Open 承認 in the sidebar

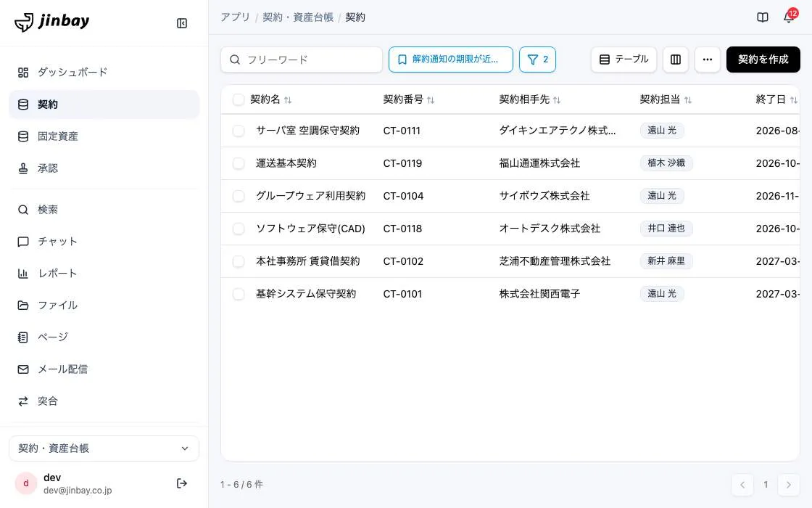pos(104,168)
